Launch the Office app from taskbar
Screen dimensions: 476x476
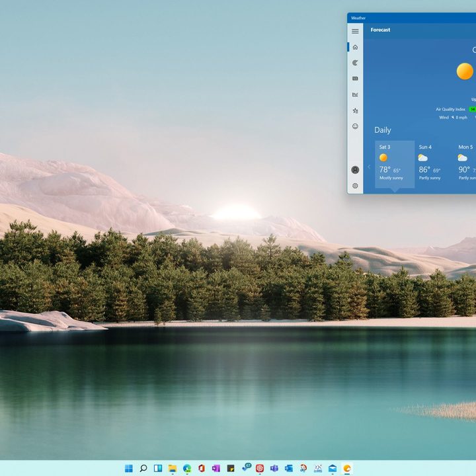(202, 468)
